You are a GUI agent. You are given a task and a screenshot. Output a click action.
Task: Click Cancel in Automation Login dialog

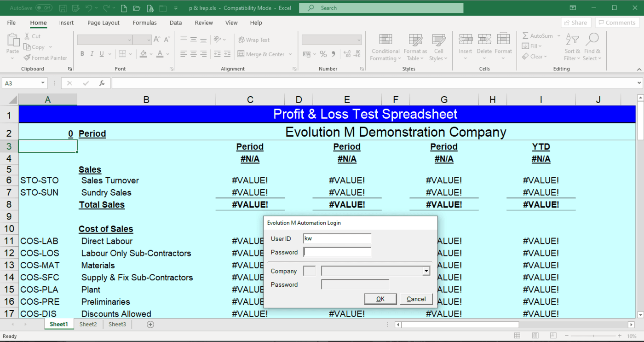[416, 299]
